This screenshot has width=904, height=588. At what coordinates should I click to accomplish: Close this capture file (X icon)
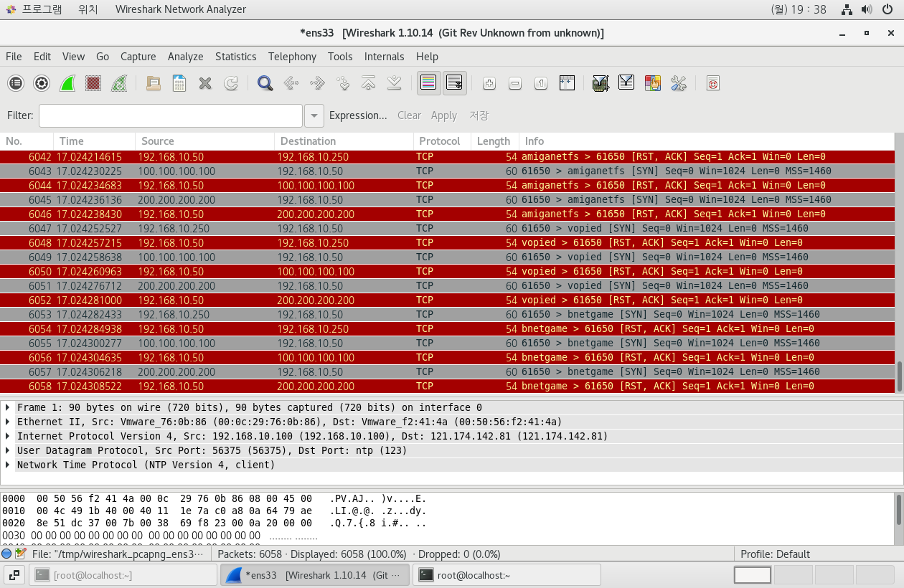click(x=205, y=83)
